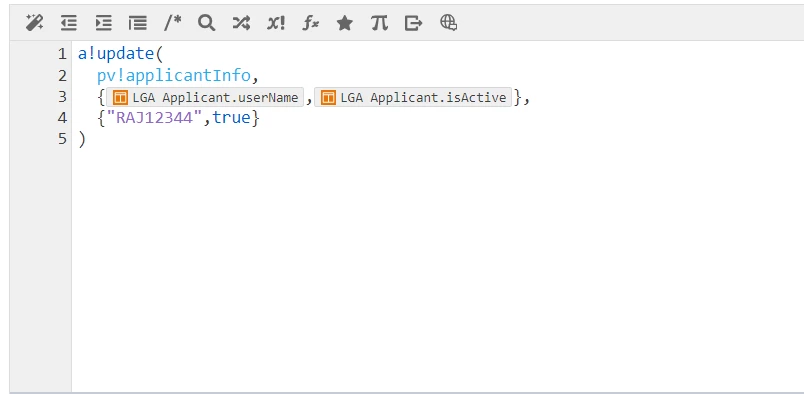Viewport: 804px width, 394px height.
Task: Click the auto-indent lines toolbar icon
Action: (x=138, y=23)
